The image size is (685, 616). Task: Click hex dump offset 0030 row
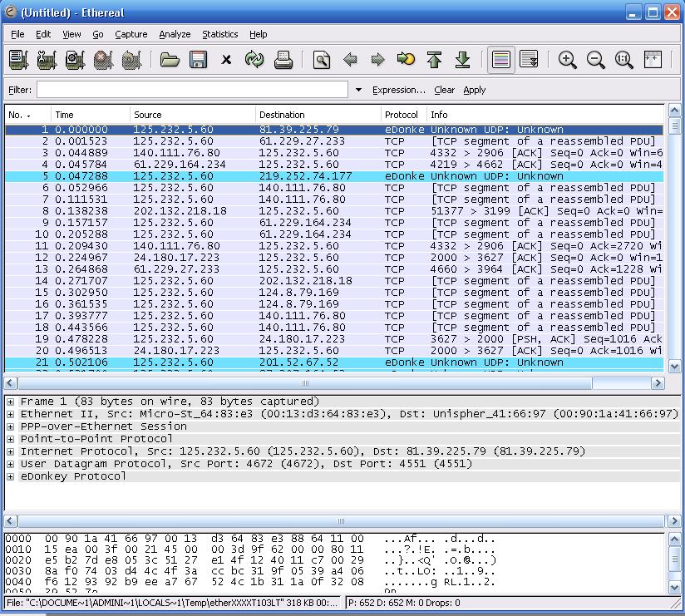coord(250,571)
